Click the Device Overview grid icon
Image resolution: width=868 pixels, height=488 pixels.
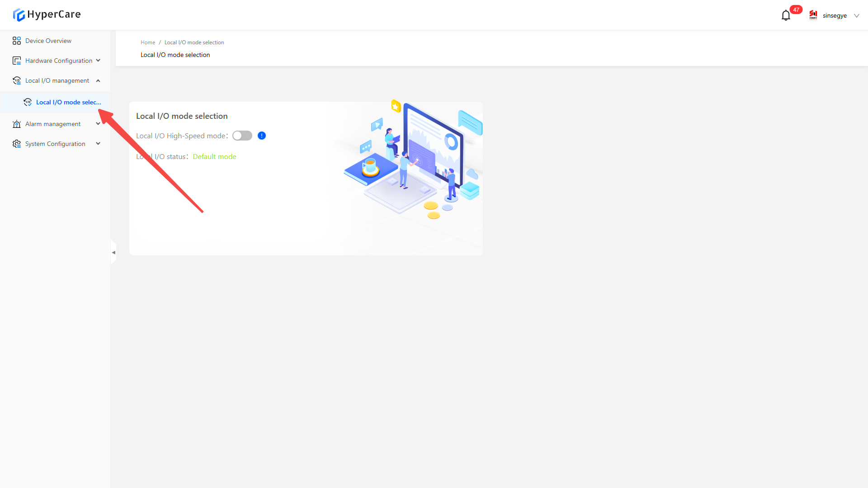tap(17, 41)
